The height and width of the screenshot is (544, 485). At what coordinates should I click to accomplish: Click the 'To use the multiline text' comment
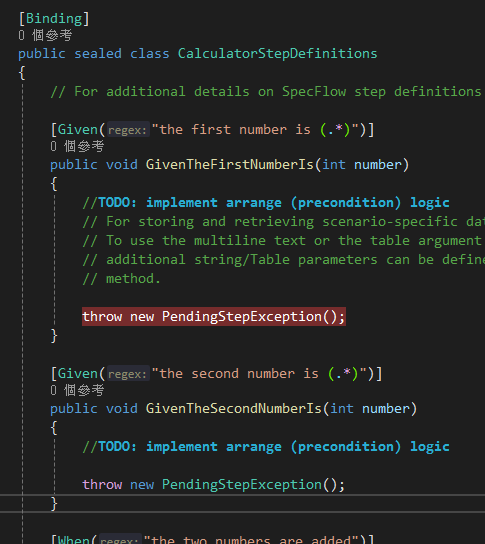pyautogui.click(x=282, y=241)
